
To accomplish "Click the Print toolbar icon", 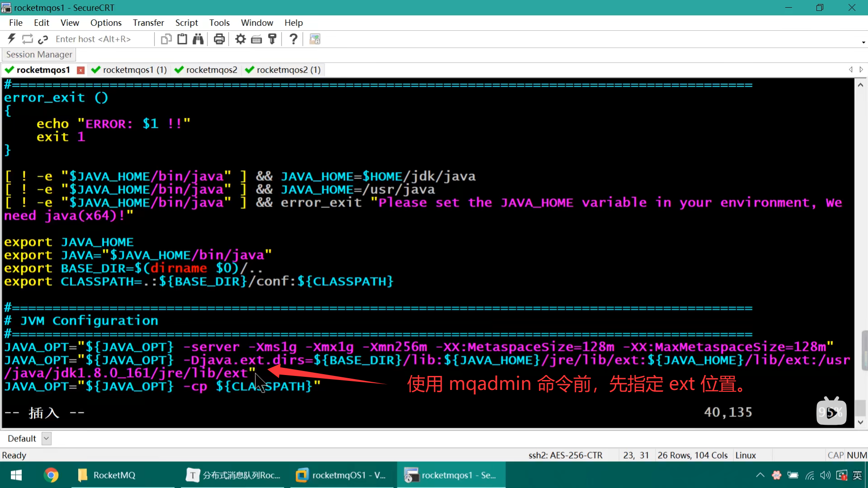I will [x=219, y=39].
